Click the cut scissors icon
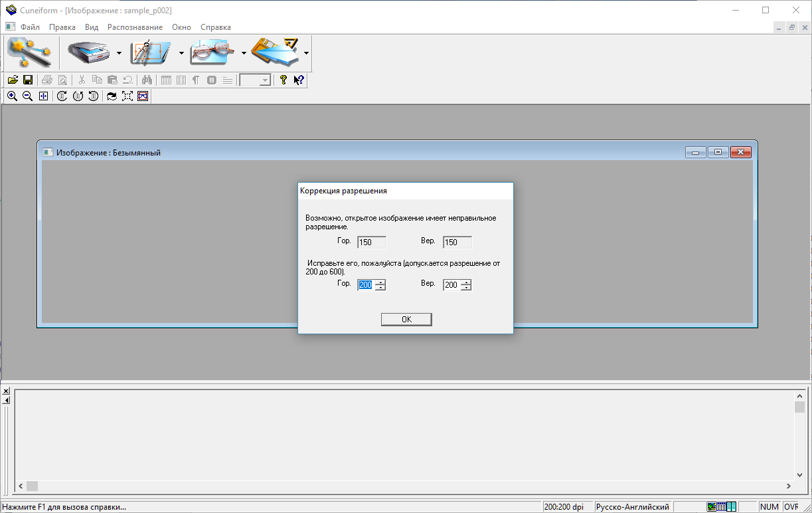The image size is (812, 513). (82, 80)
